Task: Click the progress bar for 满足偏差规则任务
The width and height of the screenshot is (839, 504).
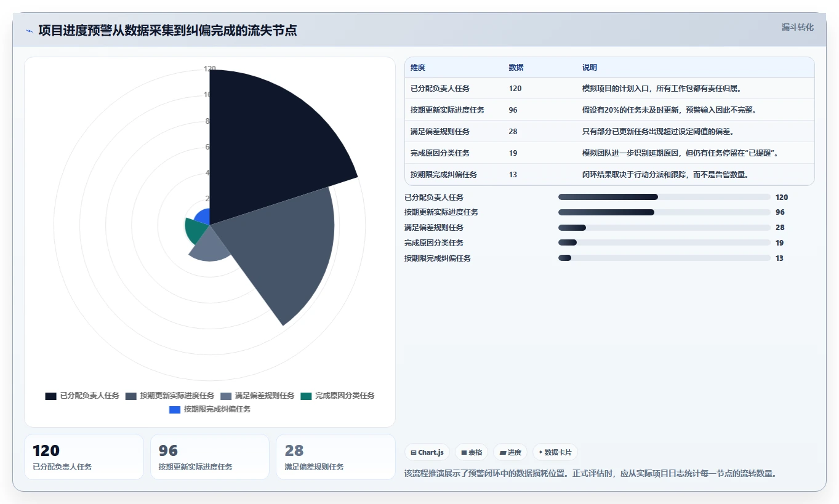Action: 664,228
